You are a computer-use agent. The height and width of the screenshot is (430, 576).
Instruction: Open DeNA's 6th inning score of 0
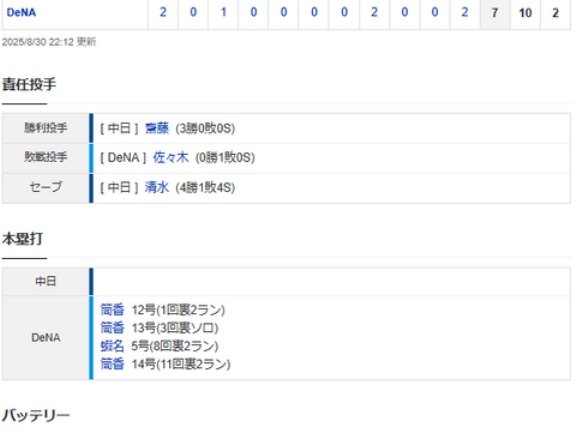click(x=314, y=12)
